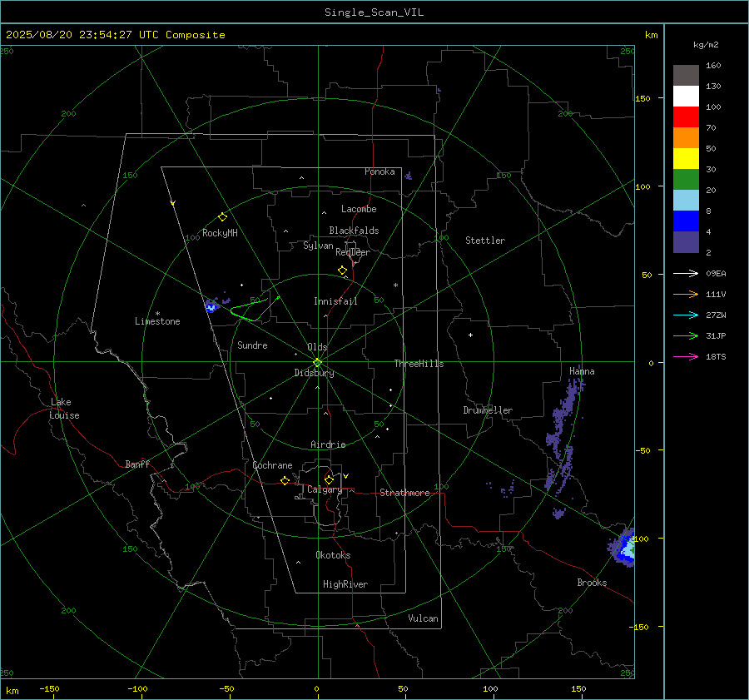Image resolution: width=749 pixels, height=700 pixels.
Task: Click the 0 tick on bottom km axis
Action: click(317, 688)
